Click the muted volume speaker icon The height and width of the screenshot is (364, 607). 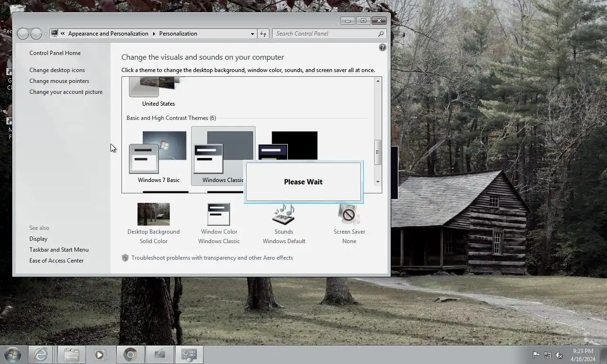point(559,355)
